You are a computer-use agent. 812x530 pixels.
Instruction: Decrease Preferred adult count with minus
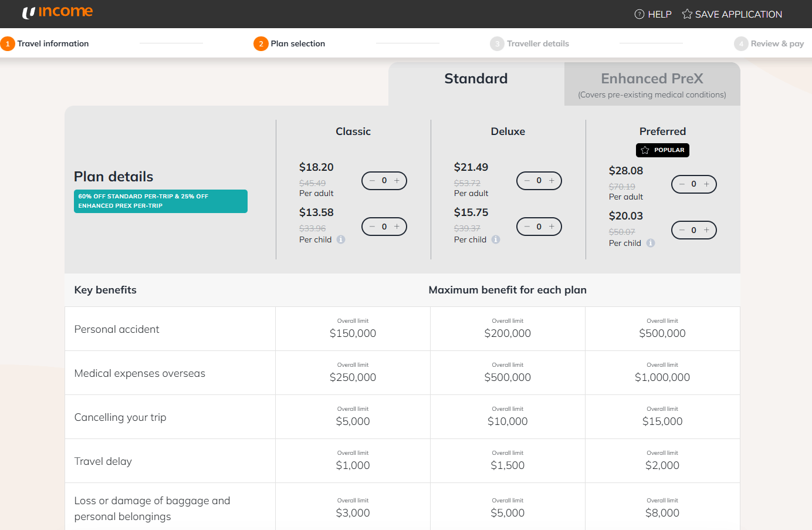tap(682, 184)
